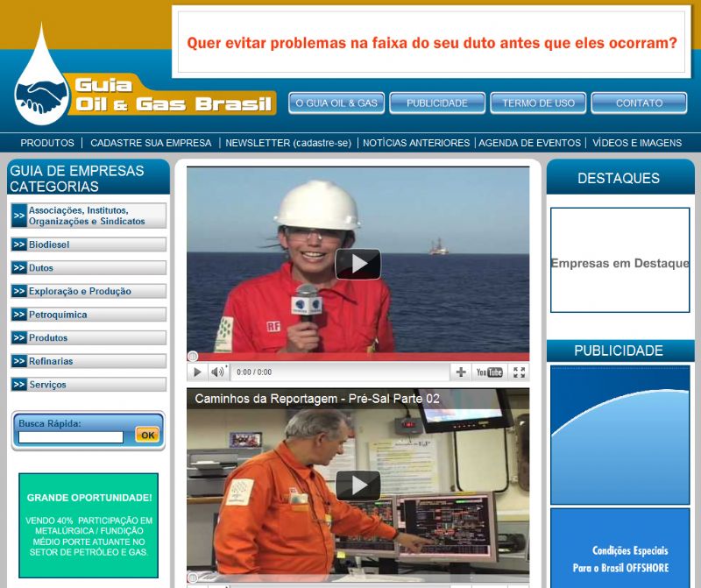Click the red progress bar of first video

click(358, 357)
